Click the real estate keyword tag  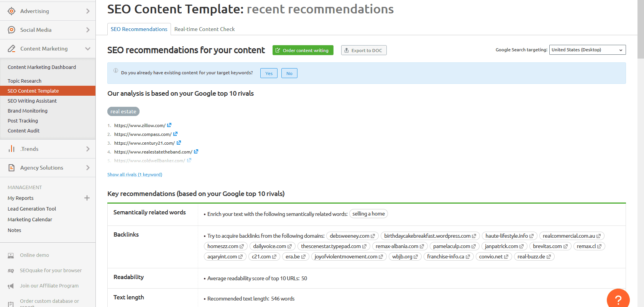coord(123,111)
